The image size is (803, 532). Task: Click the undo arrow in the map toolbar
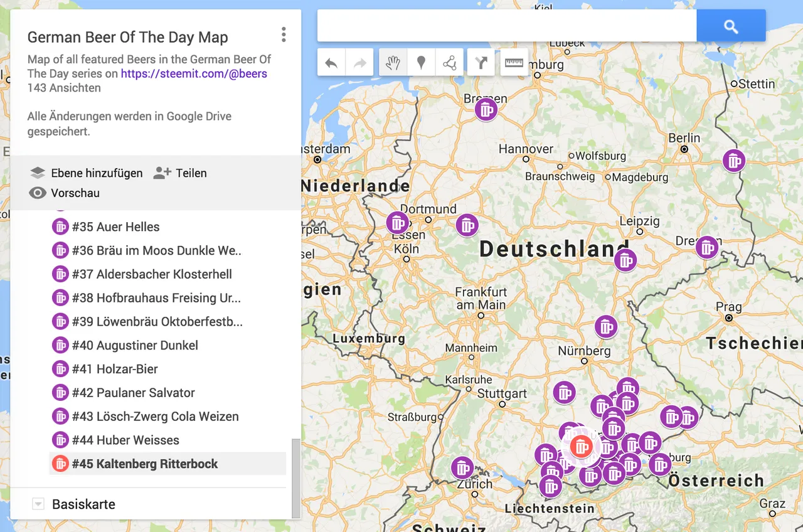tap(331, 63)
